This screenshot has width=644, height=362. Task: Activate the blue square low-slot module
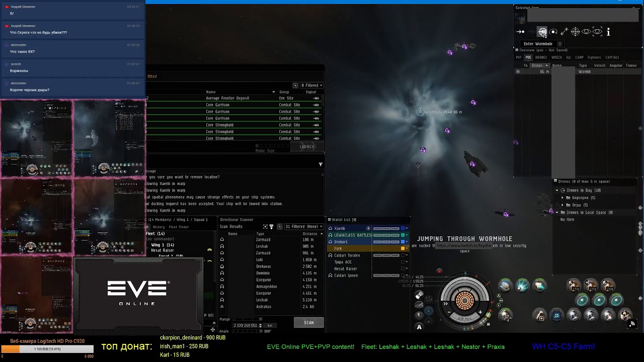coord(556,316)
